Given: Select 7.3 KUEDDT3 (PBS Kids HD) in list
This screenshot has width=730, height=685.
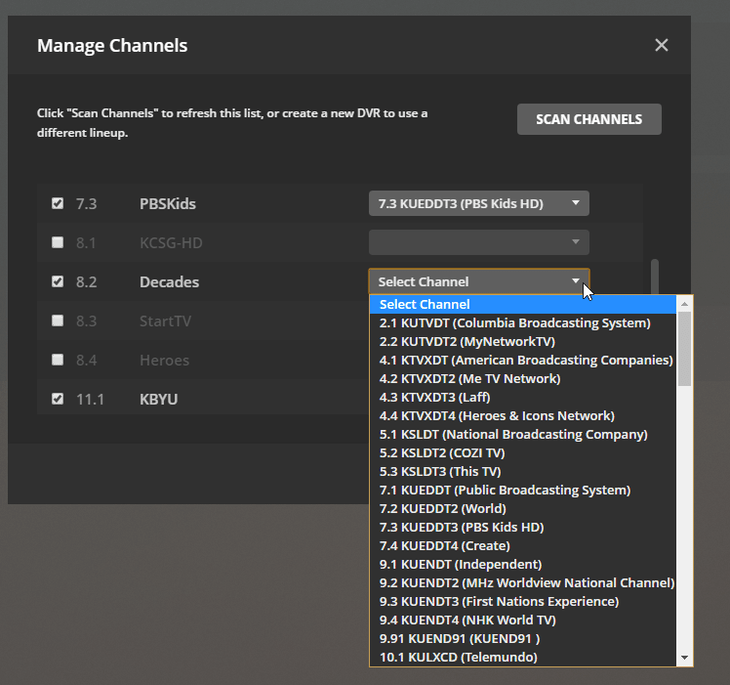Looking at the screenshot, I should pyautogui.click(x=523, y=527).
